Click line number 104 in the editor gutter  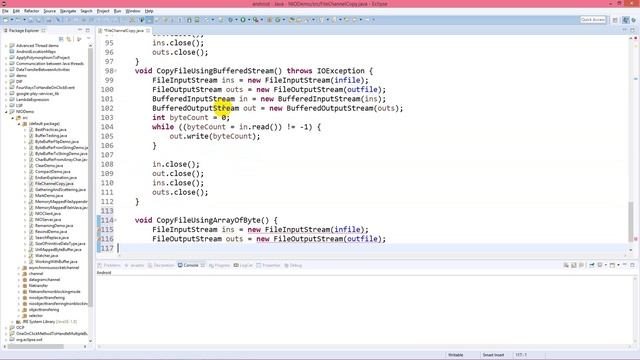tap(107, 127)
